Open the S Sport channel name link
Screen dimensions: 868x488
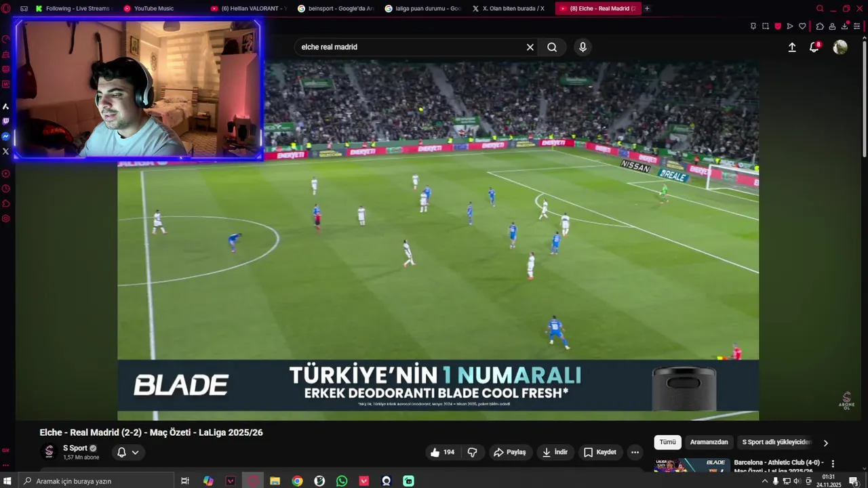click(x=75, y=448)
